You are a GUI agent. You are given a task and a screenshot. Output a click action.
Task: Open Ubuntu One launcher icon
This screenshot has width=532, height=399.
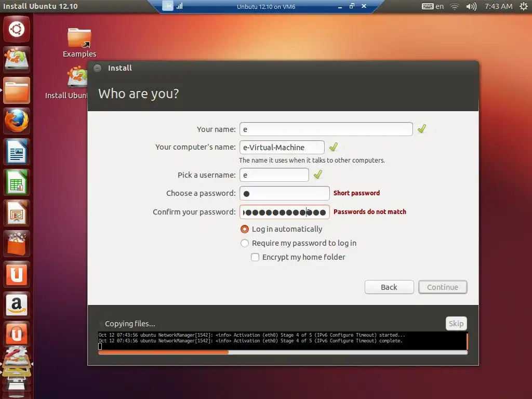click(16, 274)
